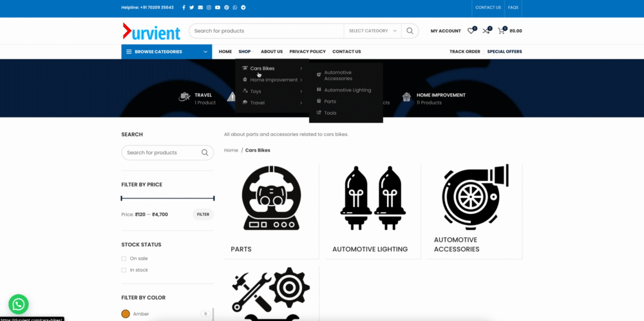Click the Home Improvement house icon in banner
Screen dimensions: 644x321
pyautogui.click(x=406, y=97)
